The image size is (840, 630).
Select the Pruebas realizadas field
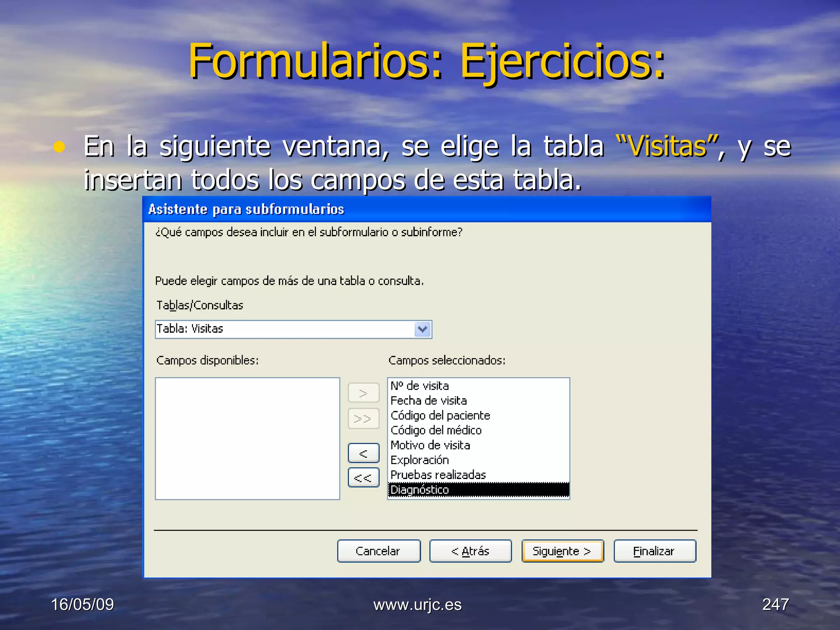tap(438, 475)
